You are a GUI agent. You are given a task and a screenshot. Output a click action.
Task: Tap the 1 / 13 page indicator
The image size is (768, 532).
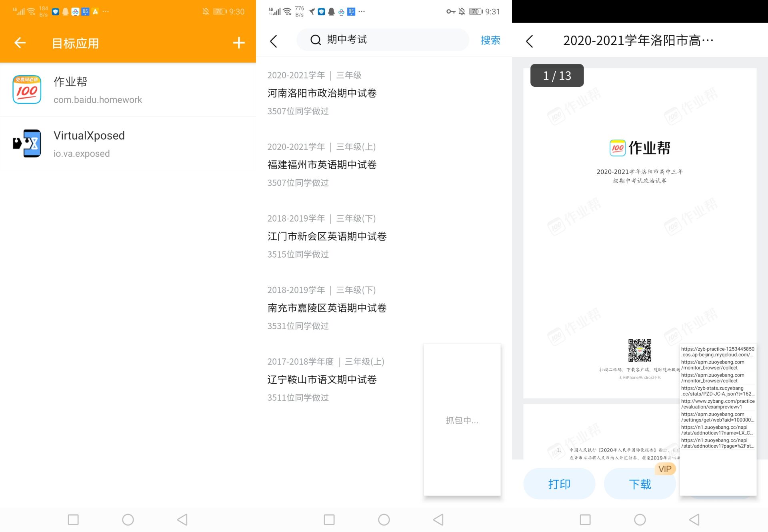tap(557, 76)
